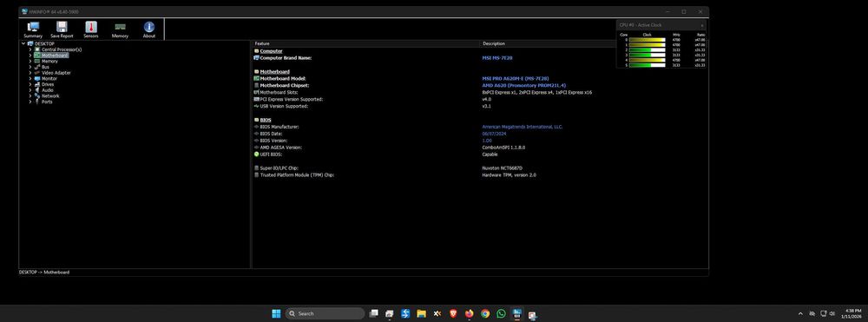Image resolution: width=868 pixels, height=322 pixels.
Task: Click the Save Report floppy icon
Action: pos(62,27)
